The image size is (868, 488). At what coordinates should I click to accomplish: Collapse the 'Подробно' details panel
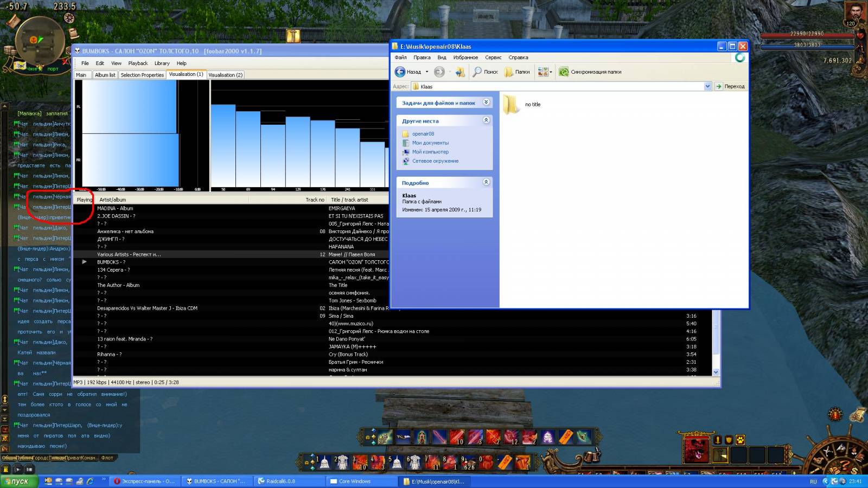[x=486, y=182]
